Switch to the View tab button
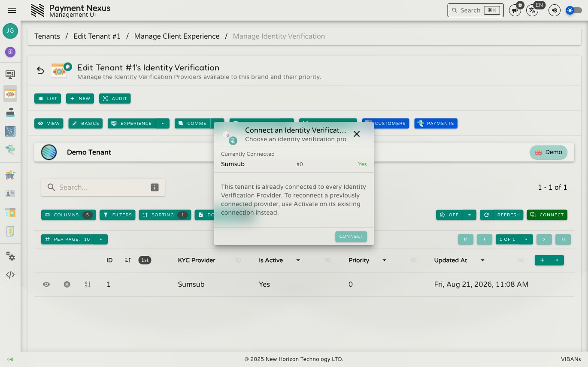 click(x=49, y=123)
